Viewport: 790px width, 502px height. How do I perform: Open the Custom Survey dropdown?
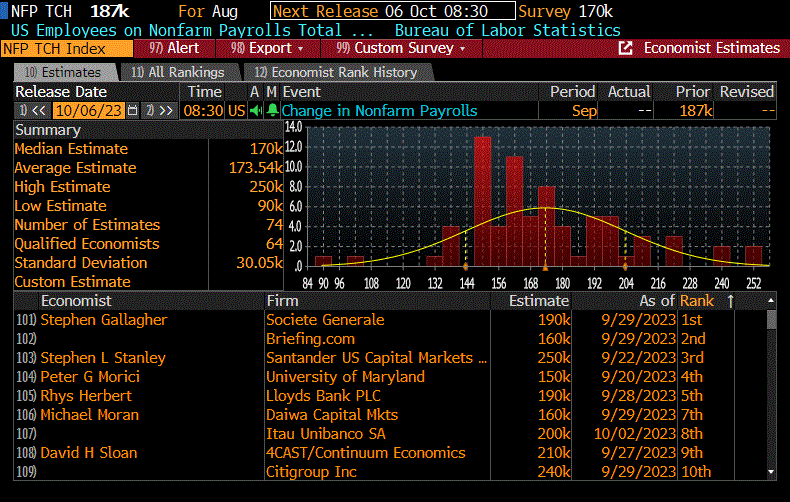click(401, 48)
